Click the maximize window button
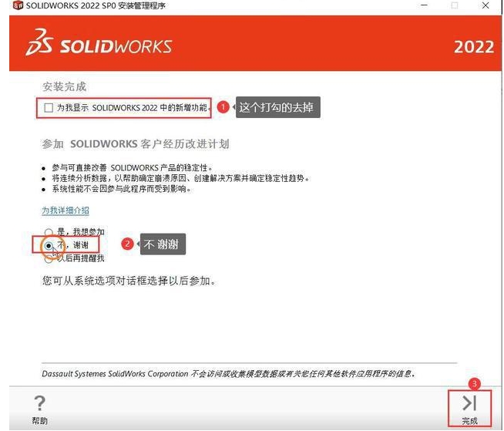 (455, 5)
